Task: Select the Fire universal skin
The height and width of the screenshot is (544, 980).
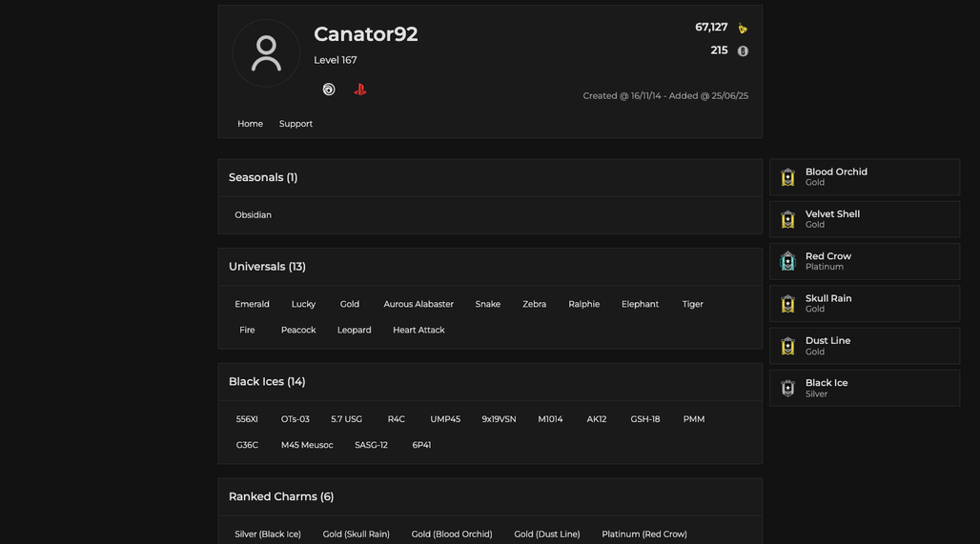Action: coord(247,330)
